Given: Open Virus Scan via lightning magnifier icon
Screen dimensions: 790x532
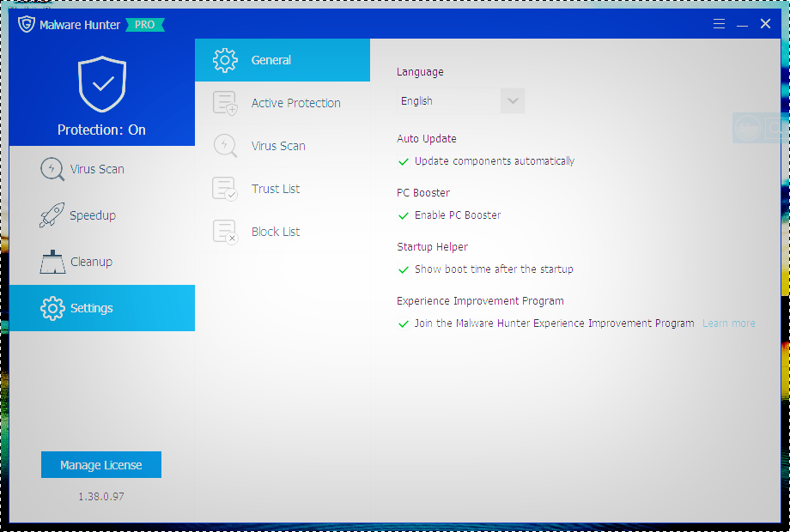Looking at the screenshot, I should pyautogui.click(x=52, y=169).
